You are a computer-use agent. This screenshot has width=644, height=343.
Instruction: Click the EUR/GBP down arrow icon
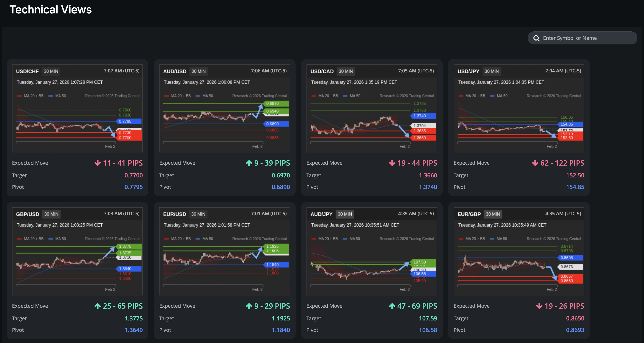pos(539,306)
